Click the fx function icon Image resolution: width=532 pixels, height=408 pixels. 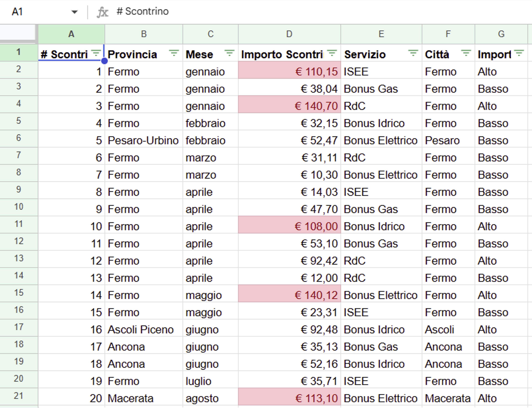point(102,12)
